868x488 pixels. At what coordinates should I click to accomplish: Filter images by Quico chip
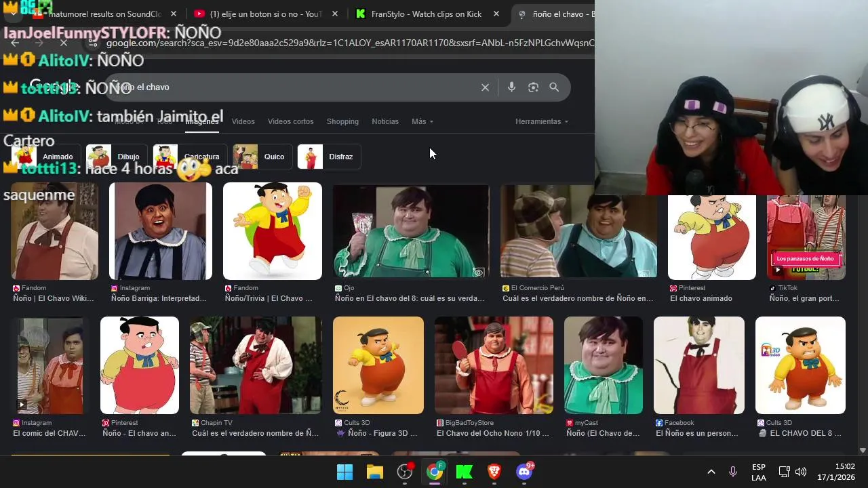(262, 157)
